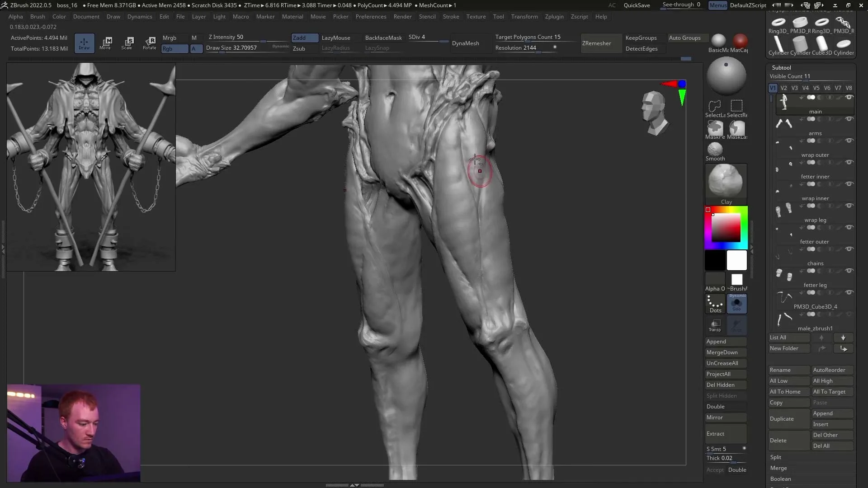Open the Preferences menu
Screen dimensions: 868x488
pyautogui.click(x=371, y=17)
